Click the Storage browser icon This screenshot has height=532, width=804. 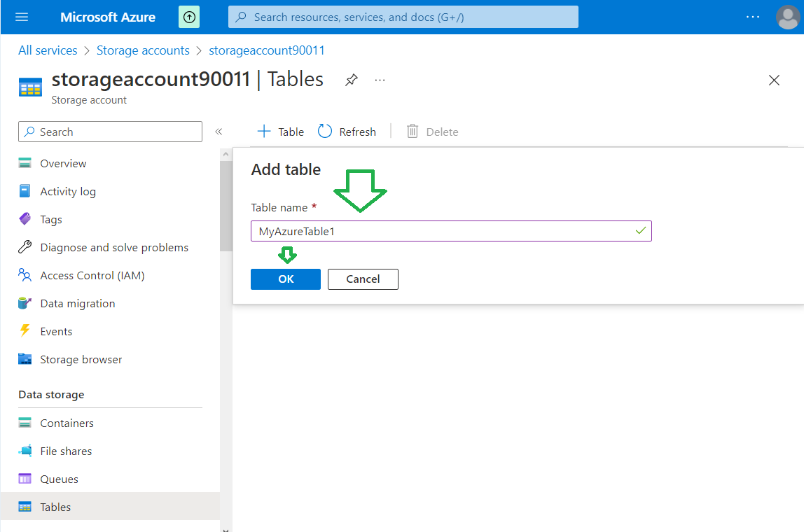point(25,359)
